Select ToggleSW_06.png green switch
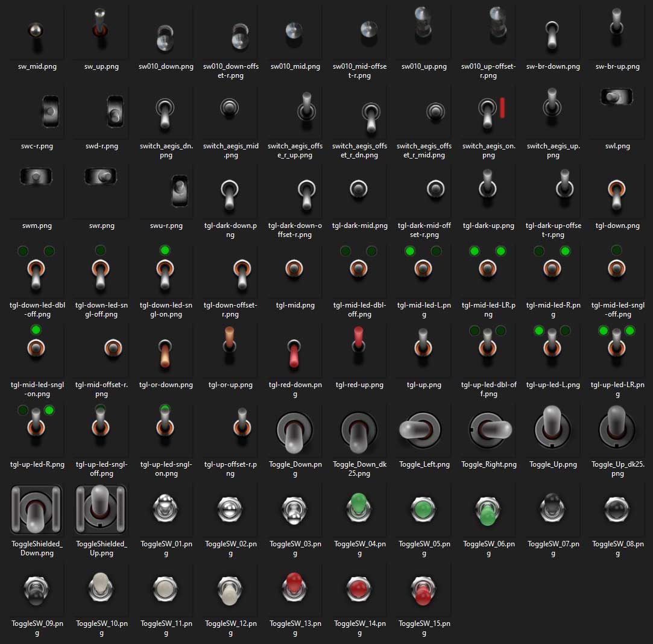653x644 pixels. tap(488, 510)
